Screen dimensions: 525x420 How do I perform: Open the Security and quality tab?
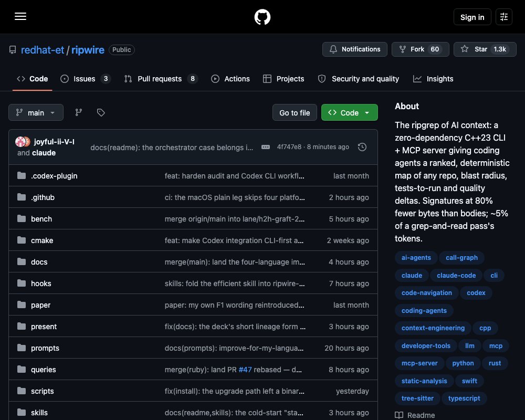(358, 79)
